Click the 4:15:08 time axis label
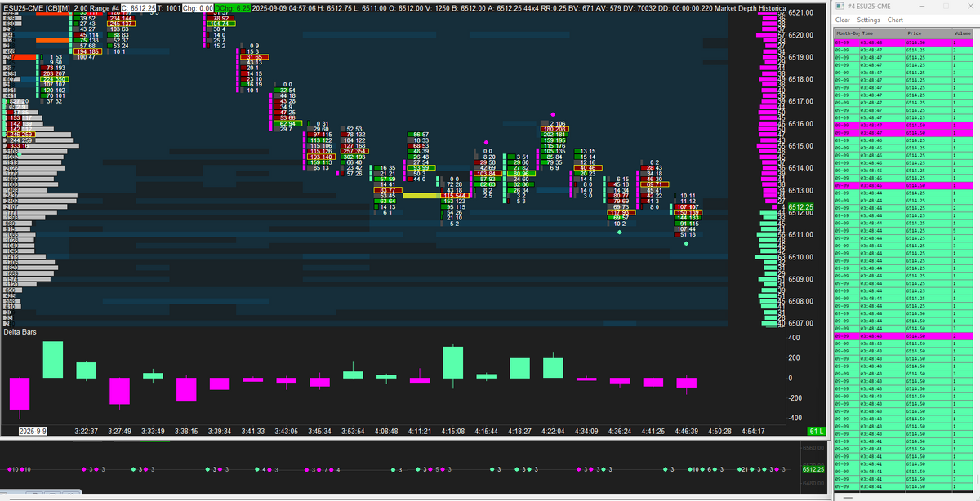This screenshot has height=501, width=980. 452,431
